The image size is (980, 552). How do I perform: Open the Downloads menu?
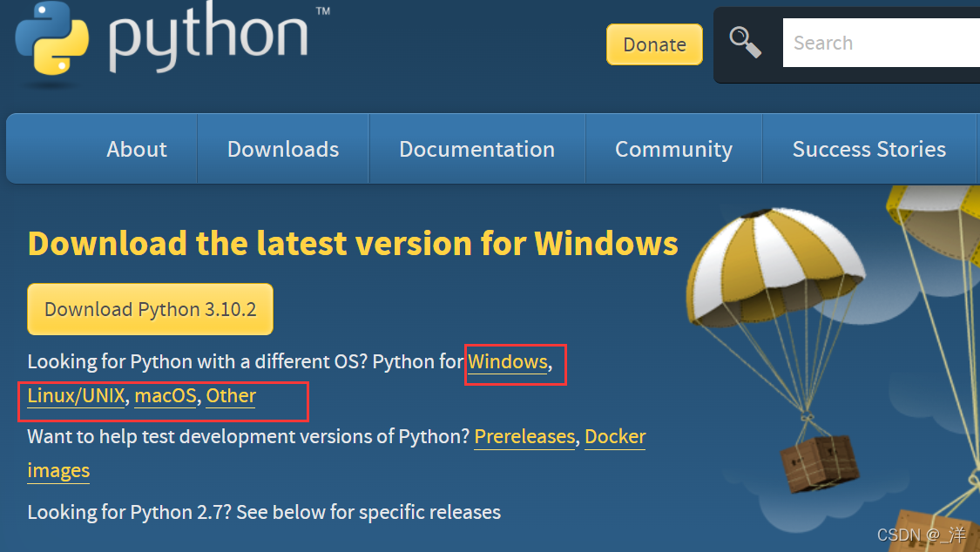pos(283,149)
